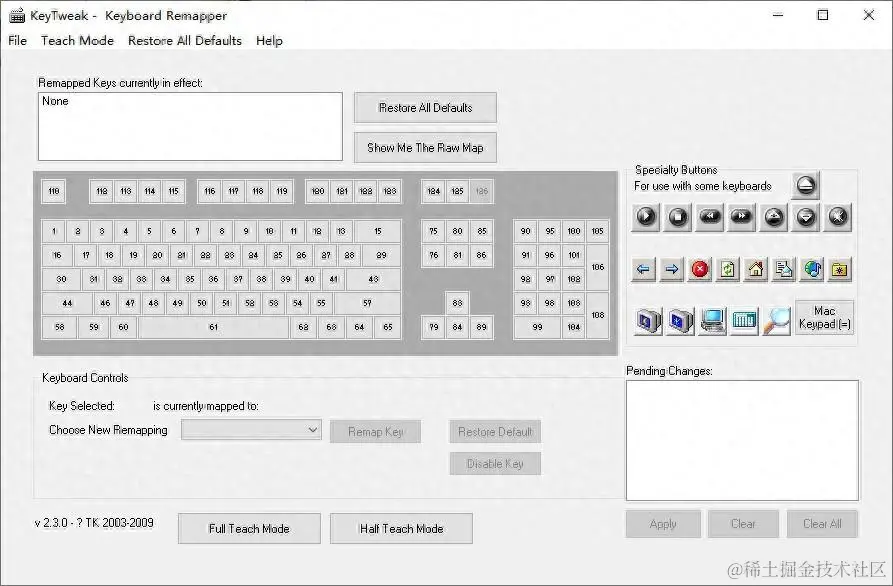The height and width of the screenshot is (586, 893).
Task: Choose the Previous Track specialty button
Action: point(710,217)
